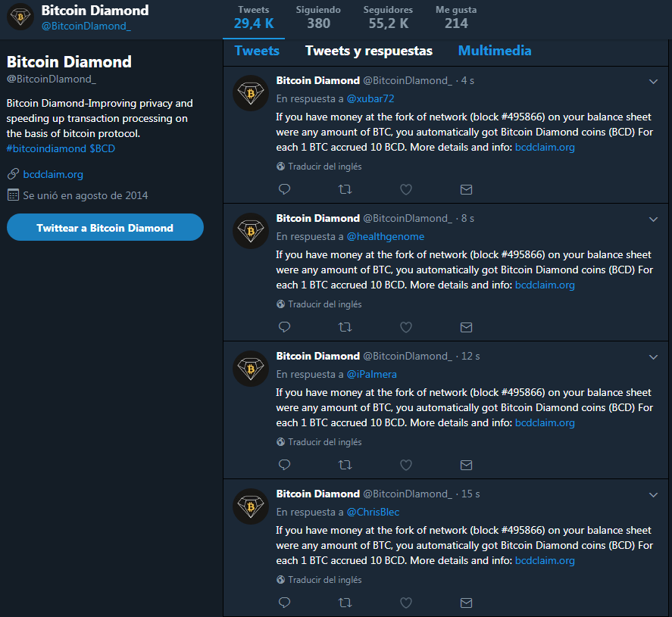Open the dropdown chevron on @ChrisBlec tweet
672x617 pixels.
click(x=653, y=495)
